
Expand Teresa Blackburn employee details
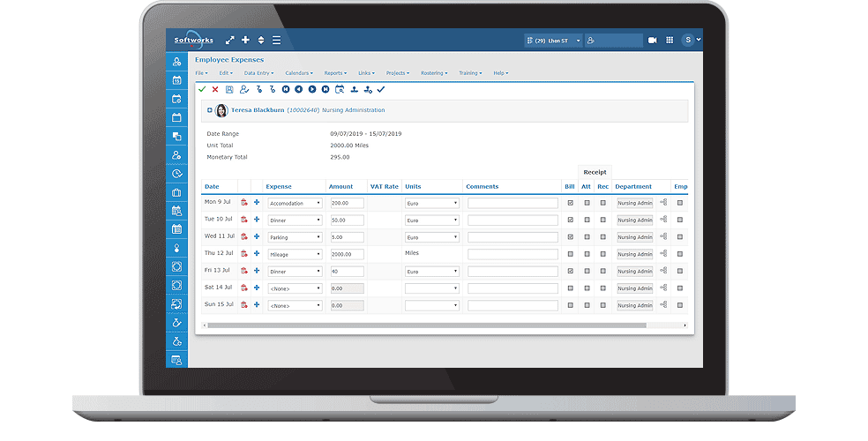[x=210, y=110]
